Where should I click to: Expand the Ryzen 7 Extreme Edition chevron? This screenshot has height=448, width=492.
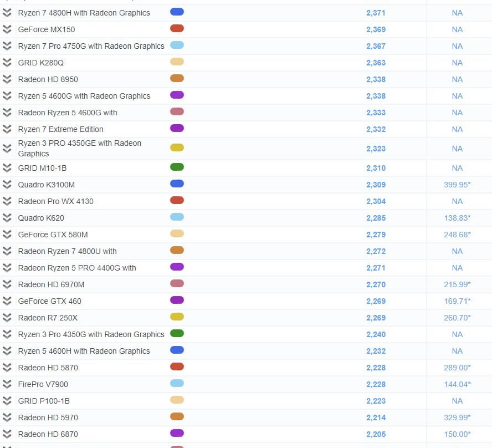pos(7,129)
